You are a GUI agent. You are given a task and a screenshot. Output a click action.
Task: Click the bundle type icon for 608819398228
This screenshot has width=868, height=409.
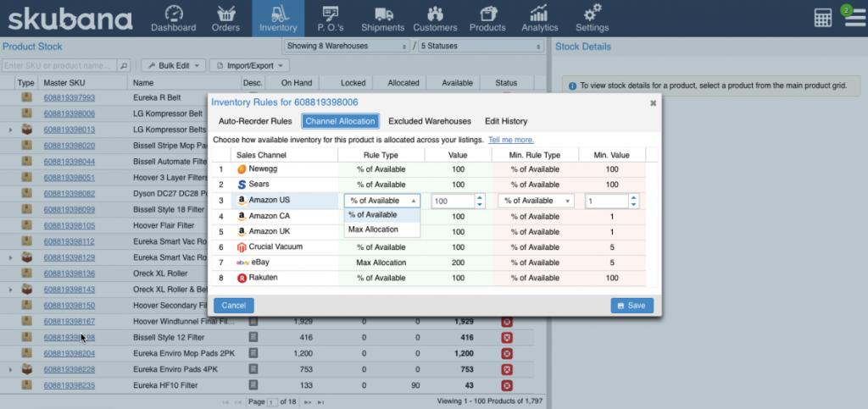[26, 368]
